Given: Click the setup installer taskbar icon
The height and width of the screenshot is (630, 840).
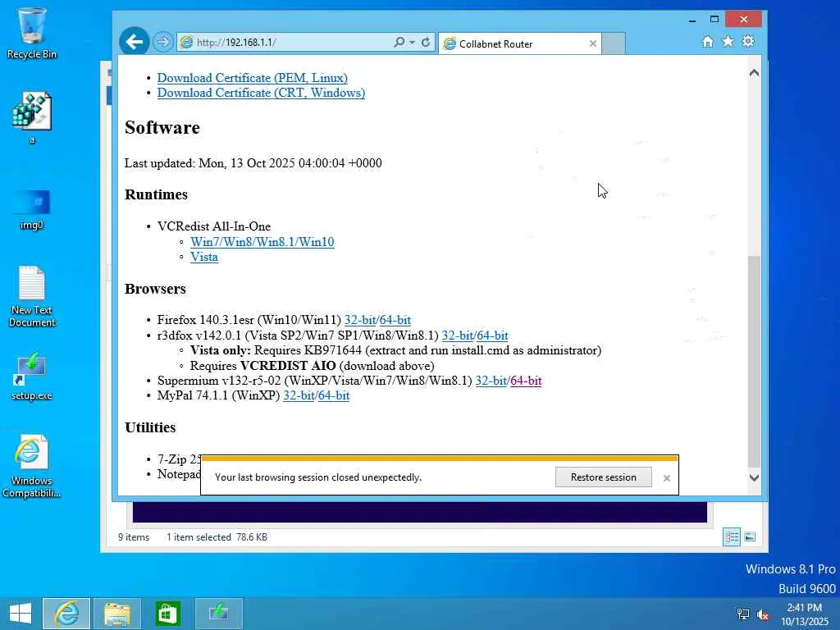Looking at the screenshot, I should coord(218,614).
